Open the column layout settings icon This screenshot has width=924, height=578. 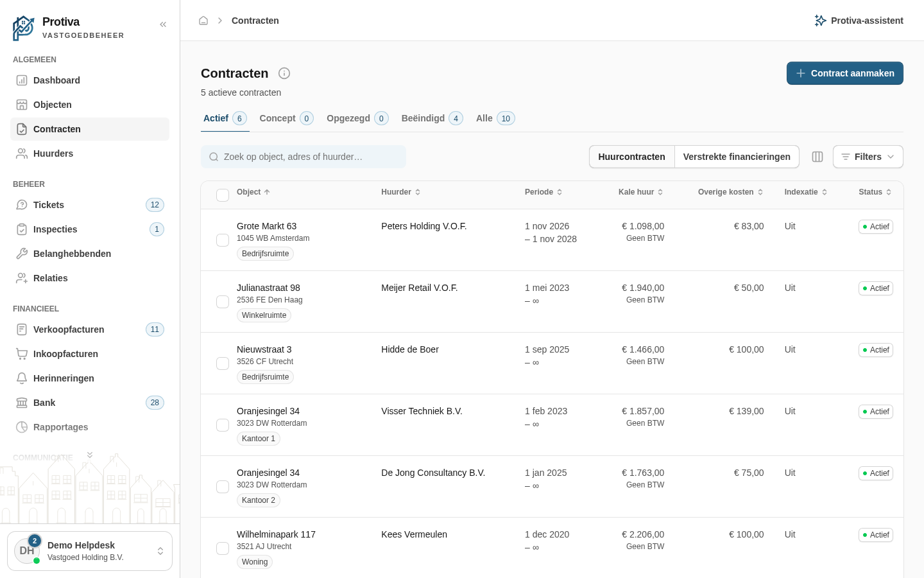click(817, 157)
